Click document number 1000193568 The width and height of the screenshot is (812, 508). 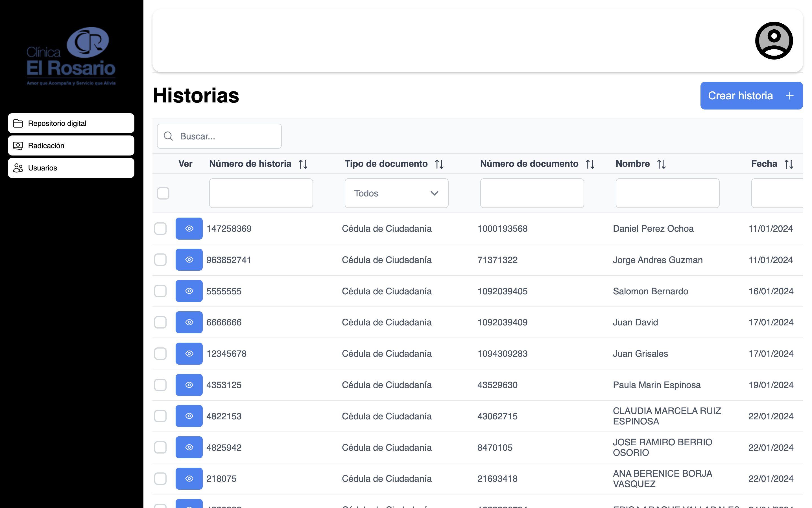(503, 229)
